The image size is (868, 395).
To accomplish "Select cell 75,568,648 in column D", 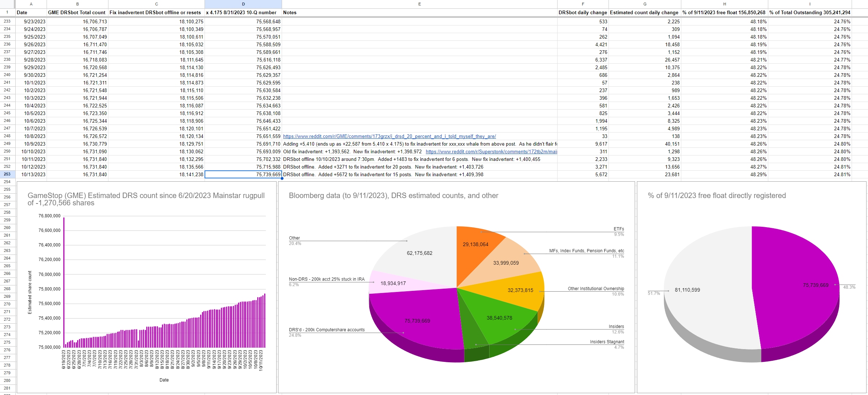I will tap(243, 21).
